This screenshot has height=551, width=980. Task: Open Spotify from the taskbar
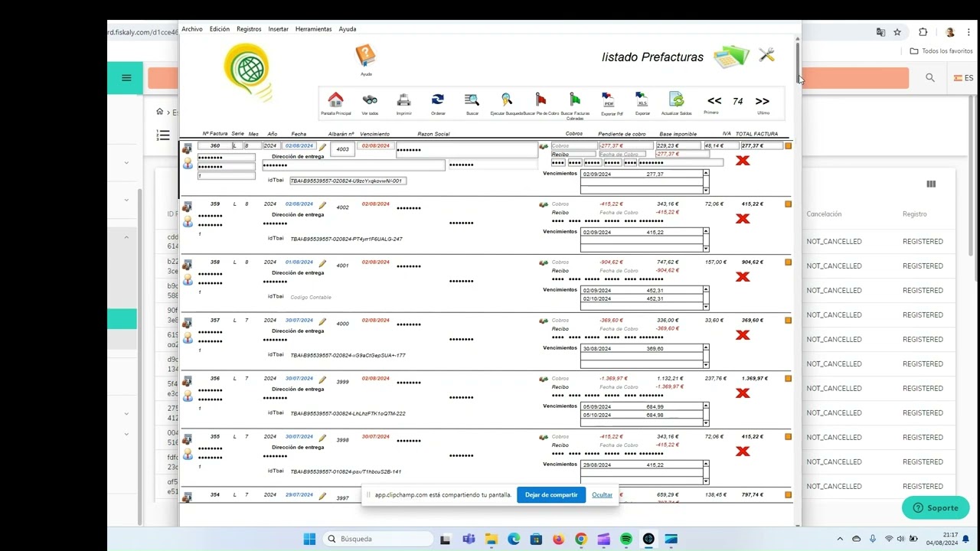coord(626,539)
